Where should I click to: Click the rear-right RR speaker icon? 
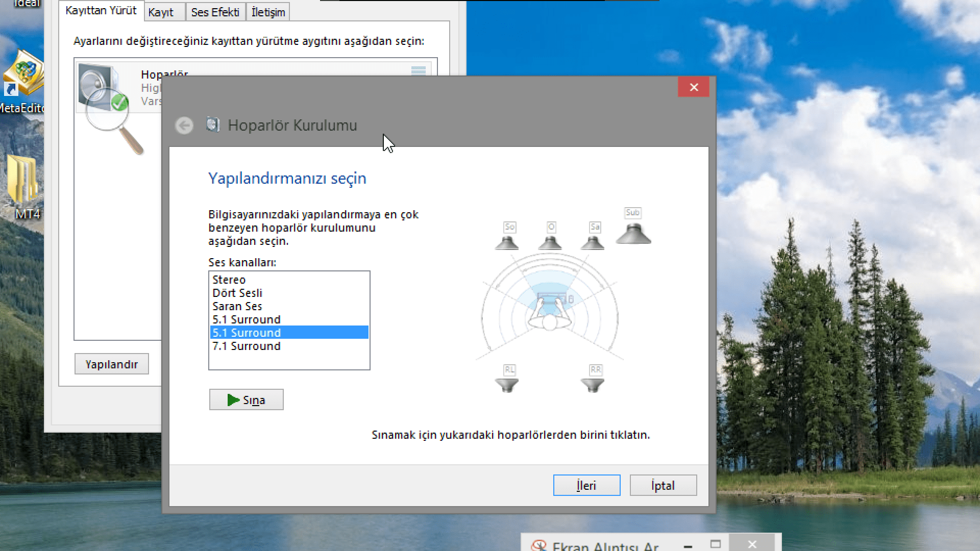593,385
